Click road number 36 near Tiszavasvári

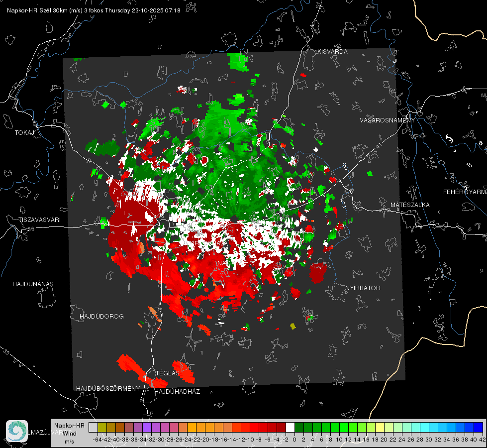[x=31, y=229]
